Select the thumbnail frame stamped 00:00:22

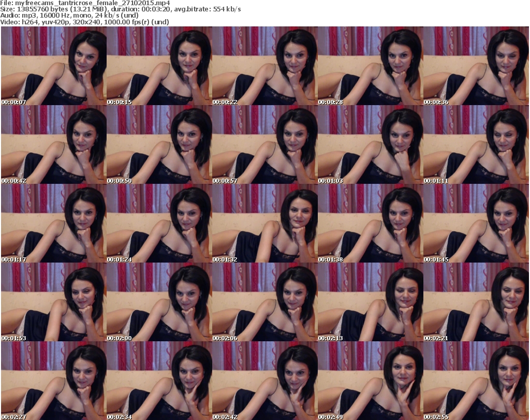tap(264, 66)
